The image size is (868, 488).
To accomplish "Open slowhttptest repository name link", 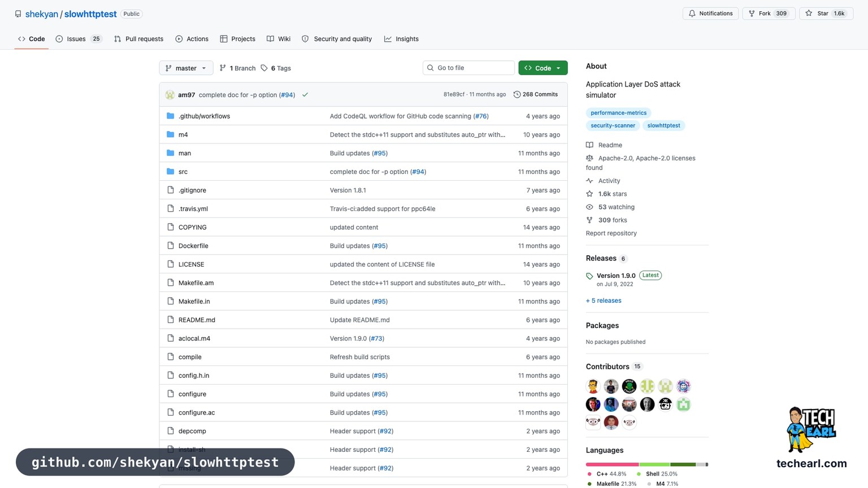I will (x=90, y=14).
